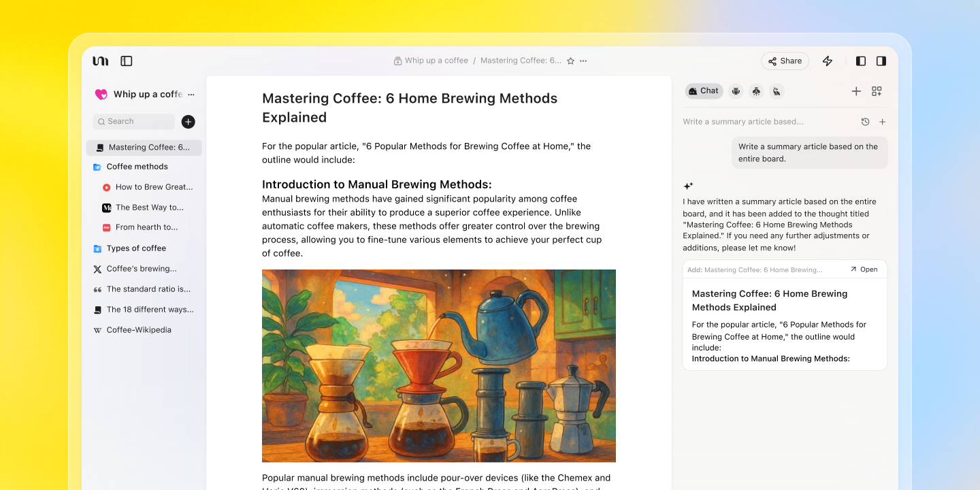Click the chat history clock icon
The width and height of the screenshot is (980, 490).
click(865, 121)
